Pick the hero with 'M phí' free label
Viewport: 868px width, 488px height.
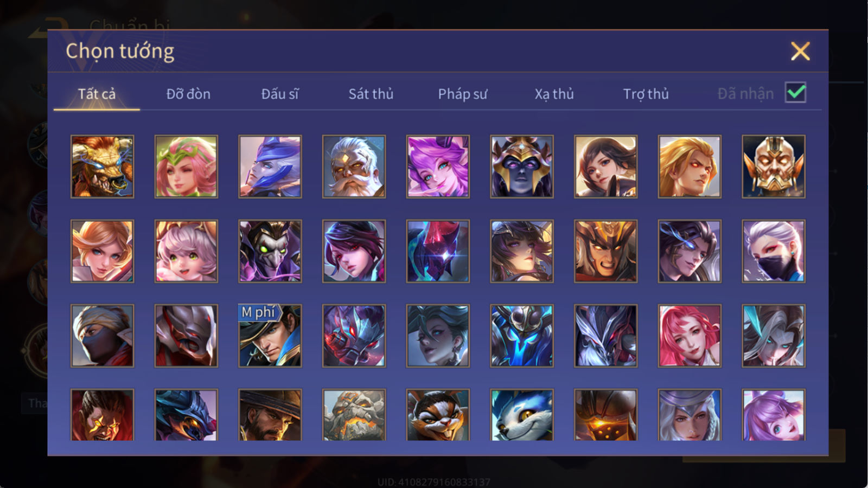270,336
